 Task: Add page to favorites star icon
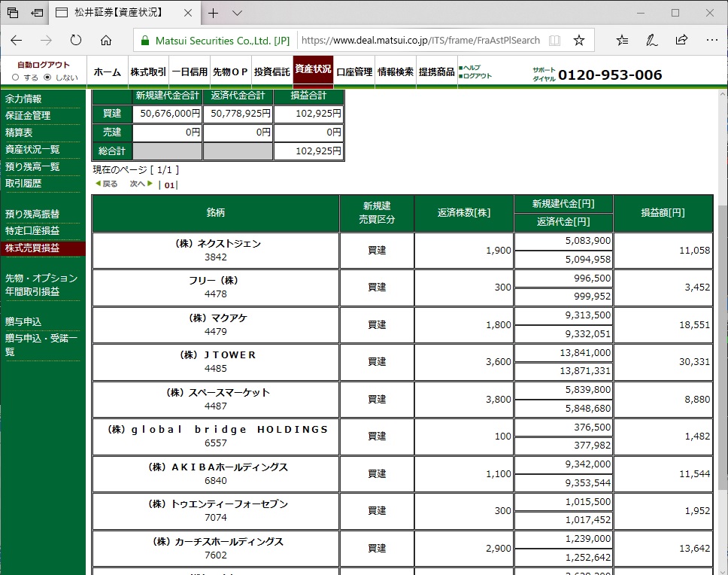pos(578,41)
